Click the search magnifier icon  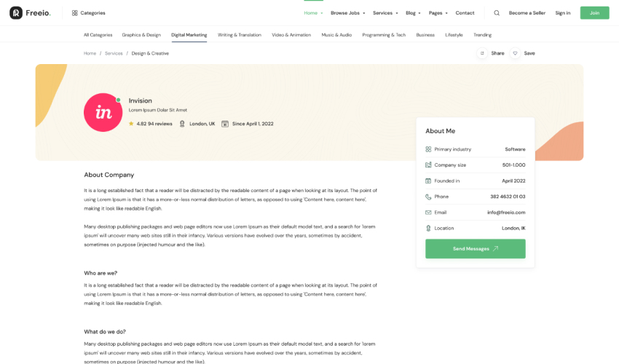(x=497, y=12)
